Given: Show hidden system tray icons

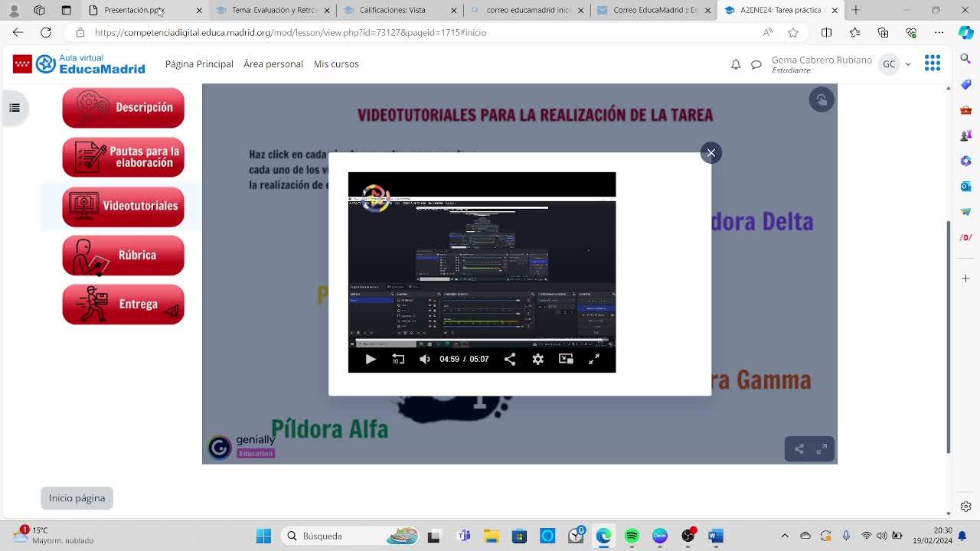Looking at the screenshot, I should pos(785,536).
